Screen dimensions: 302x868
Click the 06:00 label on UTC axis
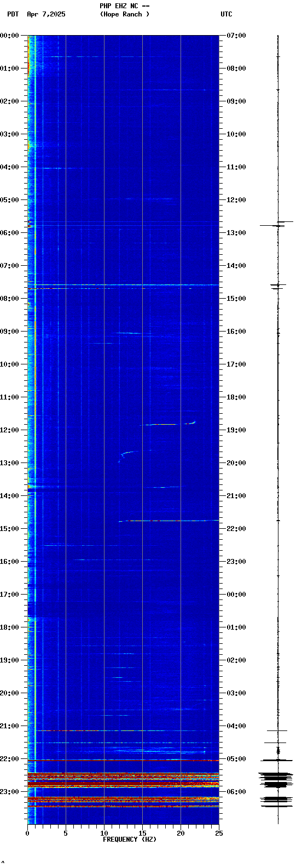click(x=236, y=792)
